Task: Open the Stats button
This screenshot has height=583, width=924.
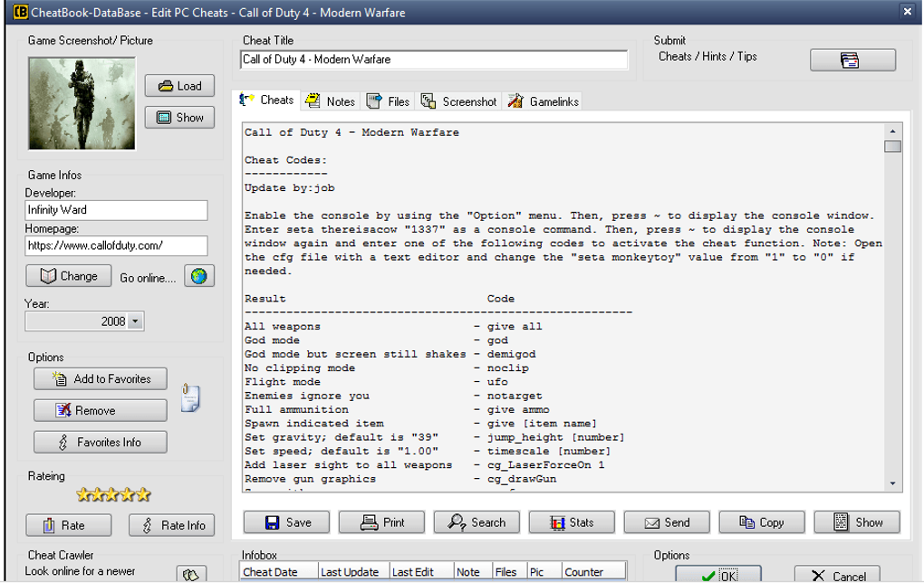Action: point(572,522)
